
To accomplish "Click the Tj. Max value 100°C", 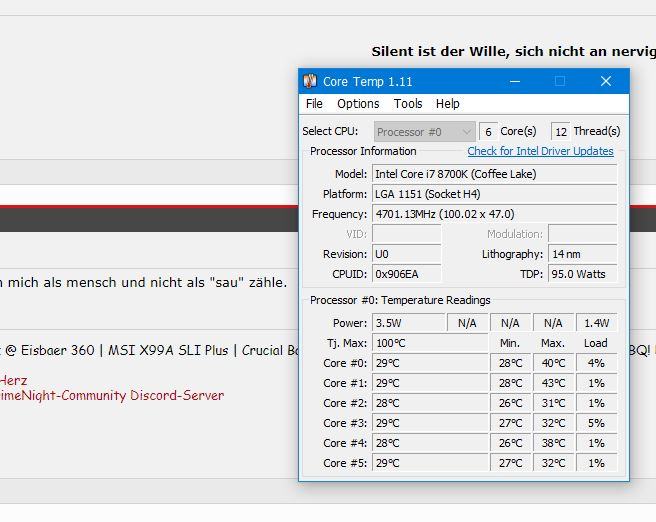I will [430, 343].
